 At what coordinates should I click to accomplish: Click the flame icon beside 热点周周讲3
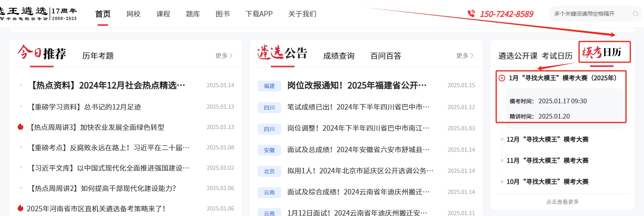point(21,127)
